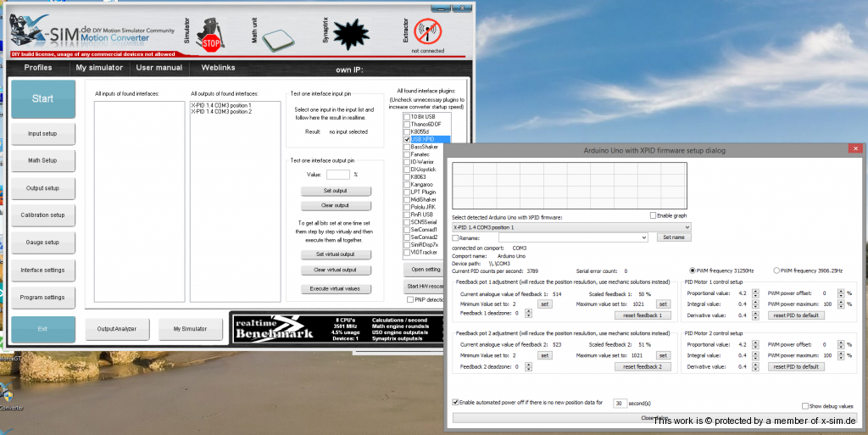
Task: Adjust Motor 1 PWM power maximum stepper
Action: click(841, 304)
